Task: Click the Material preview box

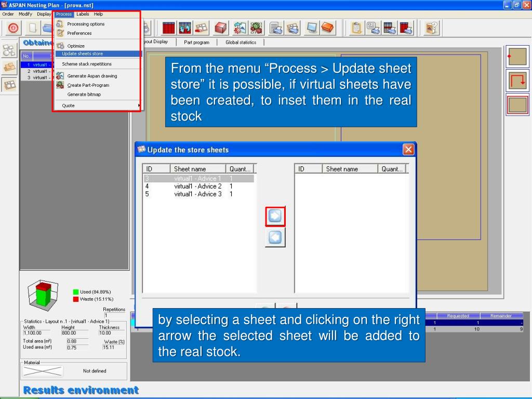Action: pyautogui.click(x=43, y=371)
